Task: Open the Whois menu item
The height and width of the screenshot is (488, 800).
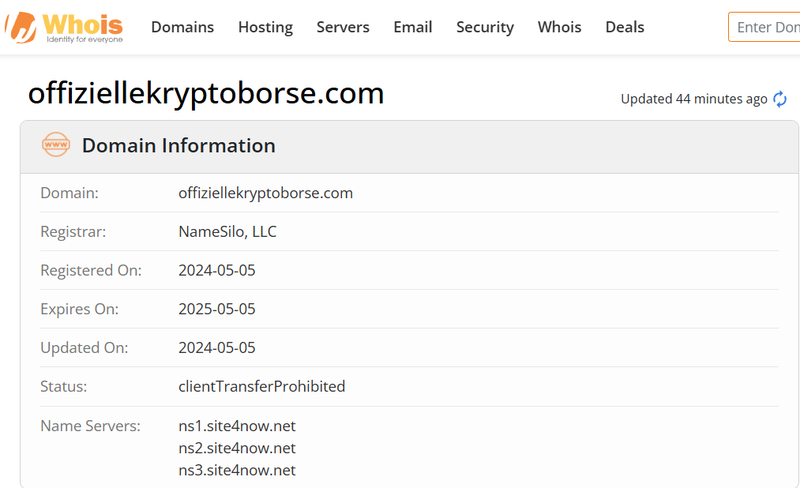Action: pos(559,27)
